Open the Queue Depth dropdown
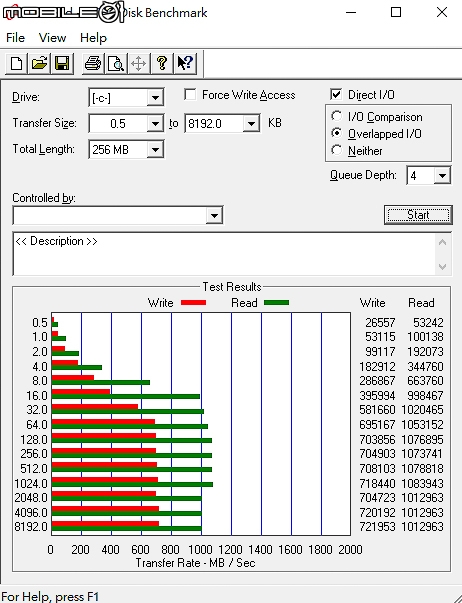The width and height of the screenshot is (462, 603). click(x=442, y=176)
